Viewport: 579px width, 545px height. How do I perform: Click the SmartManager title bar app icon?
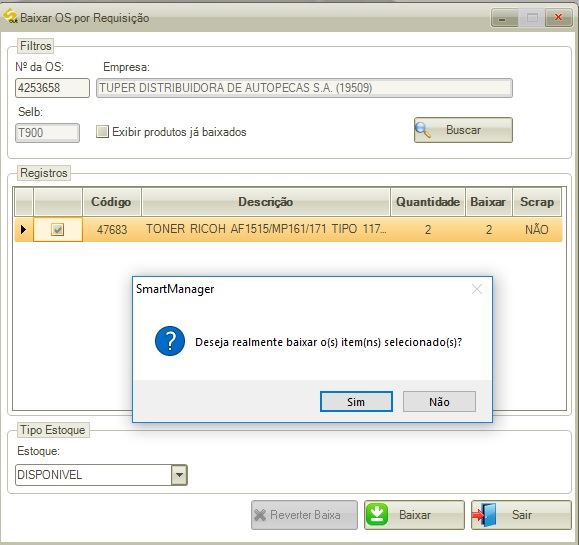(x=10, y=16)
